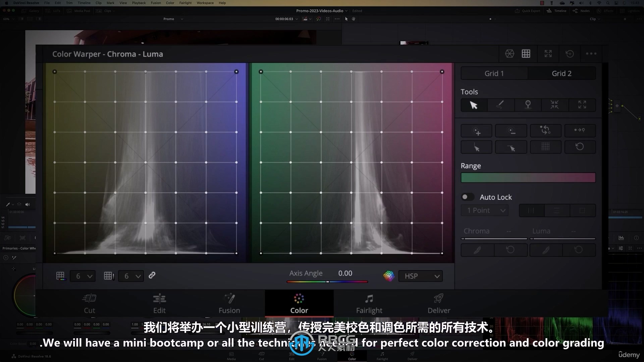This screenshot has width=644, height=362.
Task: Open the Color Warper three-dot options menu
Action: [x=591, y=54]
